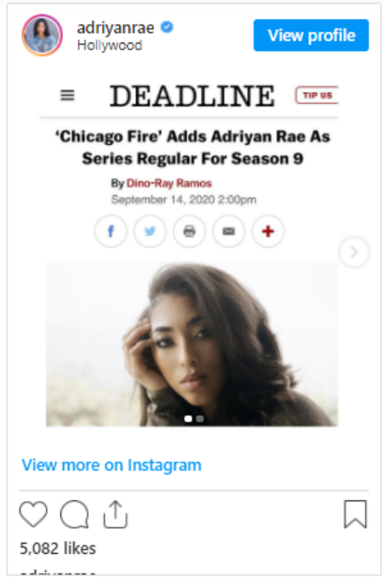
Task: Email the article via envelope icon
Action: click(229, 232)
